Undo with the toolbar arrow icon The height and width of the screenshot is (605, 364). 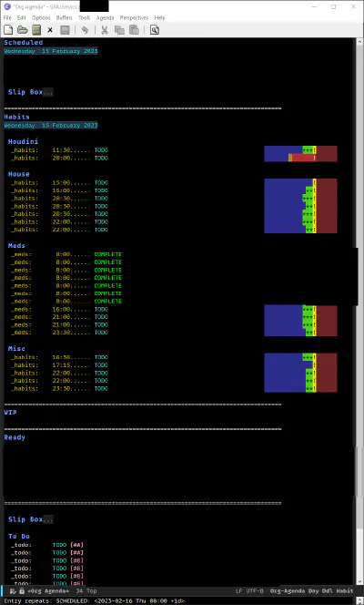tap(85, 30)
